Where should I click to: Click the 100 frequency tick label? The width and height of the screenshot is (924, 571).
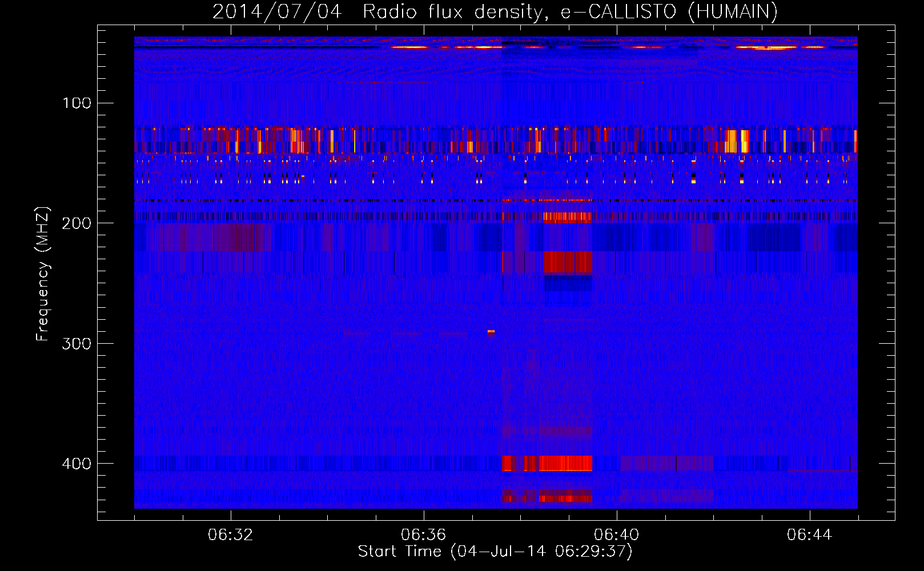77,103
